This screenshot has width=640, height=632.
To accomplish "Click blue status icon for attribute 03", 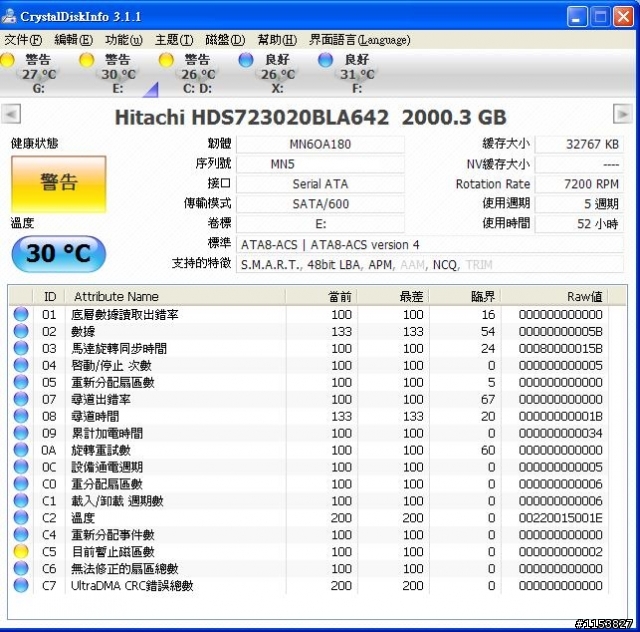I will click(x=21, y=348).
